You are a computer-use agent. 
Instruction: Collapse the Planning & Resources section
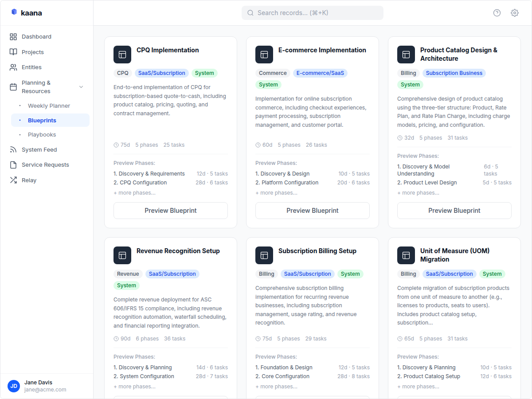81,87
